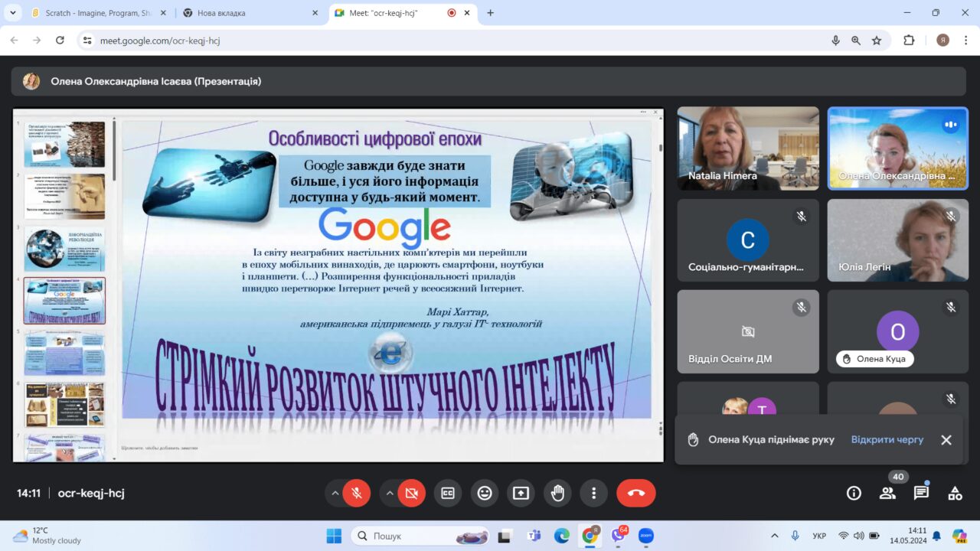
Task: Bookmark this page with the star icon
Action: 877,41
